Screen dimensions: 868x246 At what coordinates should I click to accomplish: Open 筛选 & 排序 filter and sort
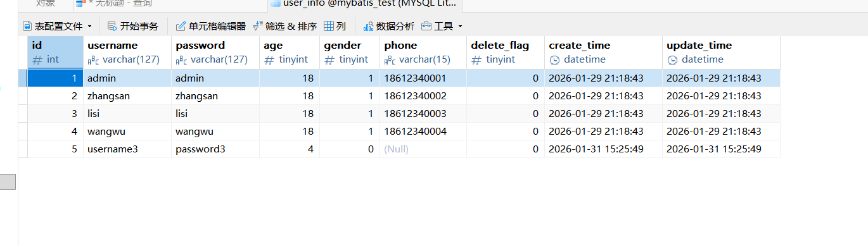click(x=284, y=26)
